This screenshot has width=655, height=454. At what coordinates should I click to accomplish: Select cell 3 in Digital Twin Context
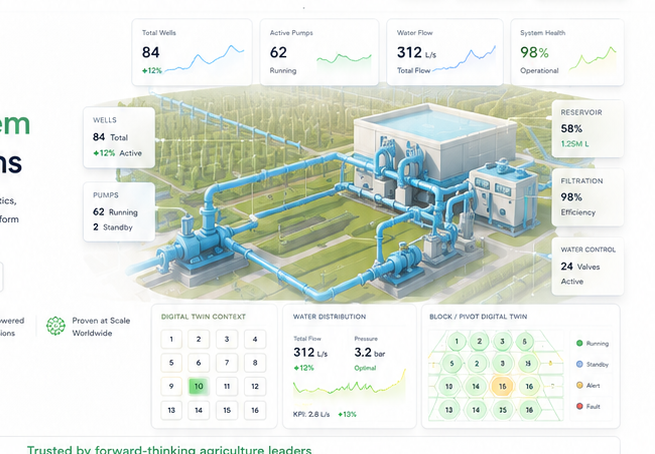pyautogui.click(x=227, y=339)
